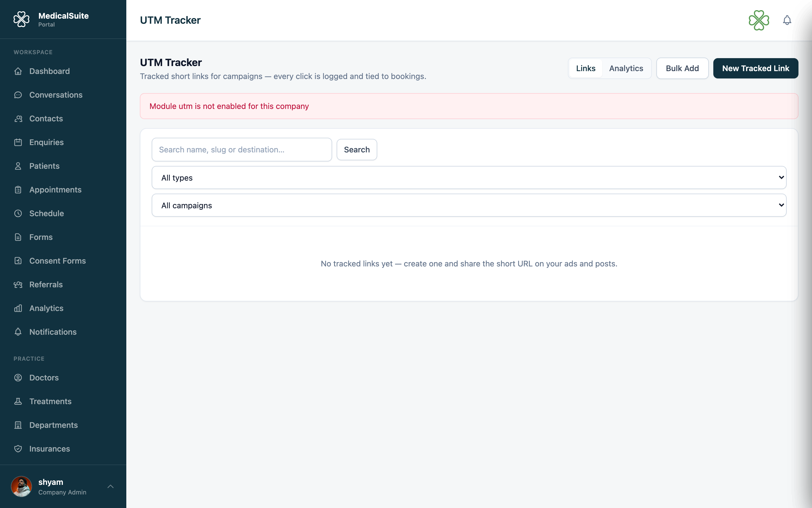The width and height of the screenshot is (812, 508).
Task: Open the Contacts page label
Action: coord(46,119)
